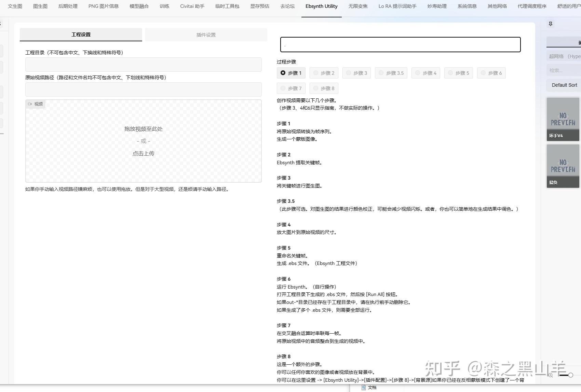The image size is (581, 392).
Task: Select the 坏手V4 model thumbnail
Action: (563, 120)
